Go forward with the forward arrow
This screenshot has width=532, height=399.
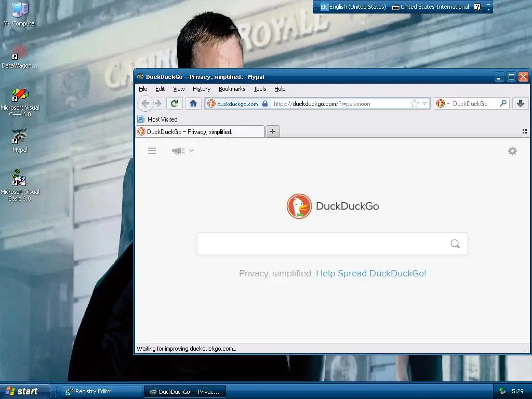point(158,103)
